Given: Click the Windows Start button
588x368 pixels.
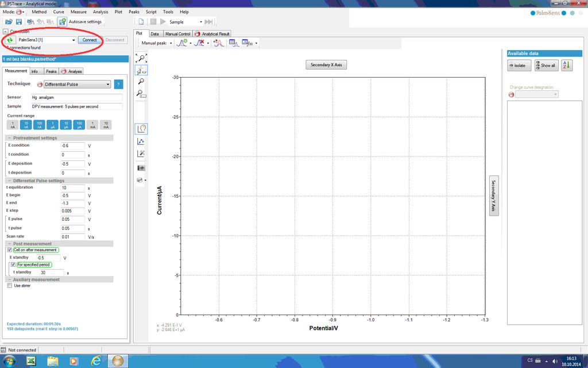Looking at the screenshot, I should (x=9, y=361).
